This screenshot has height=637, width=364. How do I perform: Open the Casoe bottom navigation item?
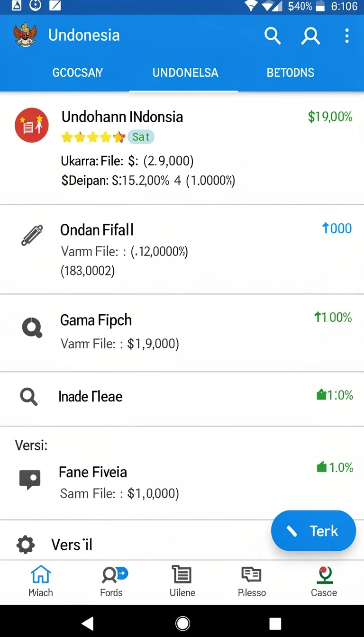pyautogui.click(x=324, y=582)
